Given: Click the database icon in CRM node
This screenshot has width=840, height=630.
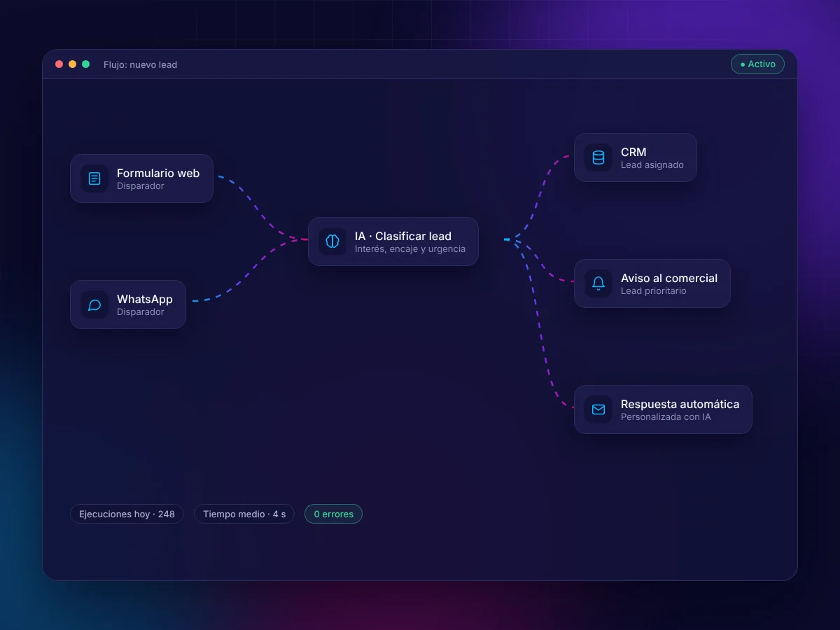Looking at the screenshot, I should coord(598,157).
